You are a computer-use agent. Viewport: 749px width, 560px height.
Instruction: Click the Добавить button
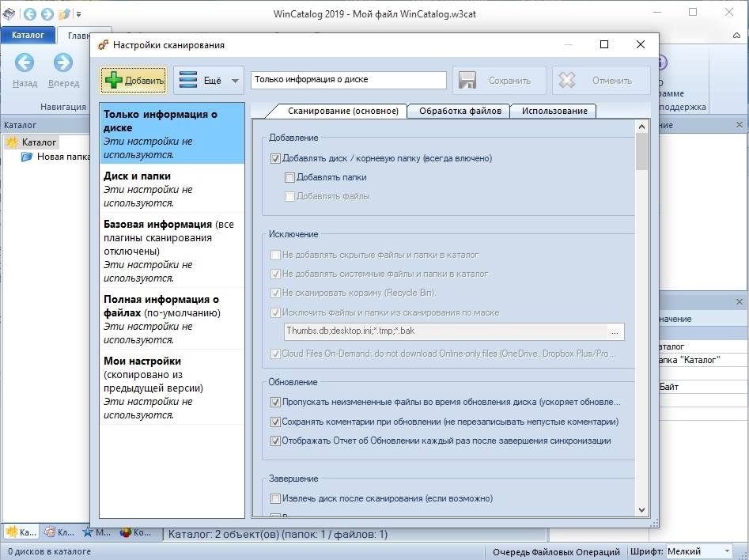[x=134, y=80]
